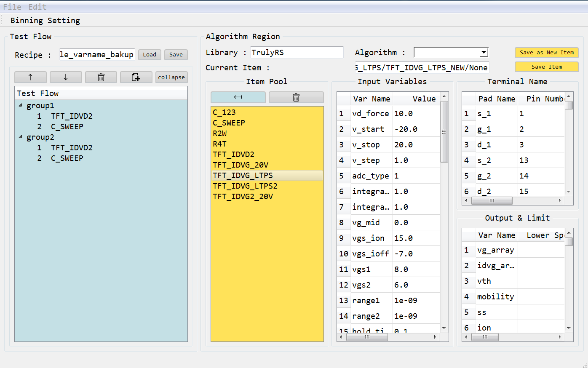Click the yellow Save Item button
The height and width of the screenshot is (368, 588).
click(x=547, y=67)
